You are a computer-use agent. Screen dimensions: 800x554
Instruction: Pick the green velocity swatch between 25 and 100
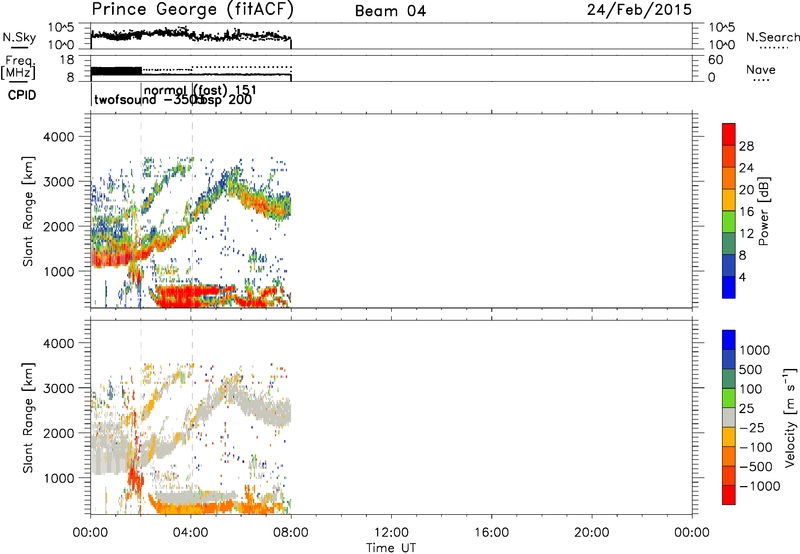click(x=729, y=398)
